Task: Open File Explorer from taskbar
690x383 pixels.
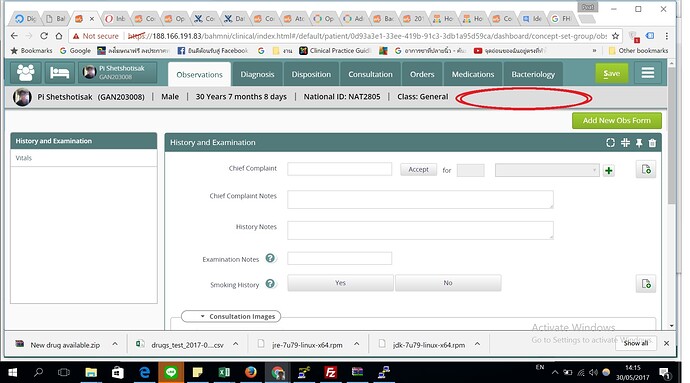Action: pyautogui.click(x=91, y=372)
